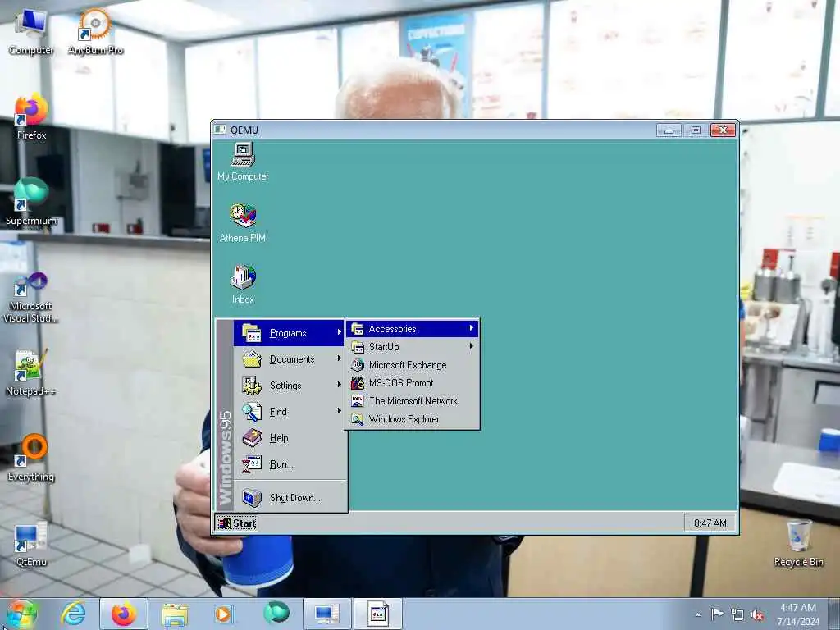Open Windows Media Player from taskbar
The height and width of the screenshot is (630, 840).
tap(223, 614)
